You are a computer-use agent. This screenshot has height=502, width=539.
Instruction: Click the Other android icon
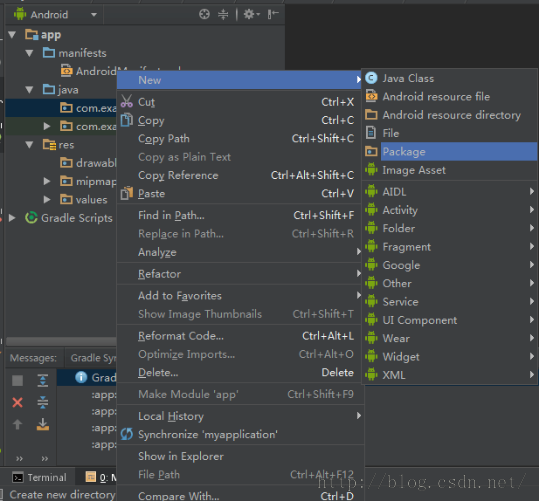(x=371, y=283)
